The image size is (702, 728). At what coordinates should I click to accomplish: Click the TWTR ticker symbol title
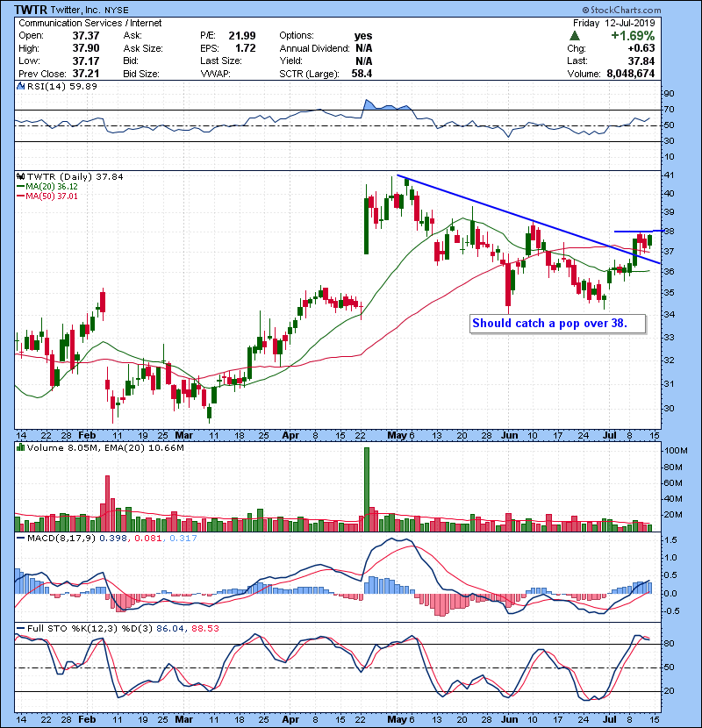click(x=31, y=10)
